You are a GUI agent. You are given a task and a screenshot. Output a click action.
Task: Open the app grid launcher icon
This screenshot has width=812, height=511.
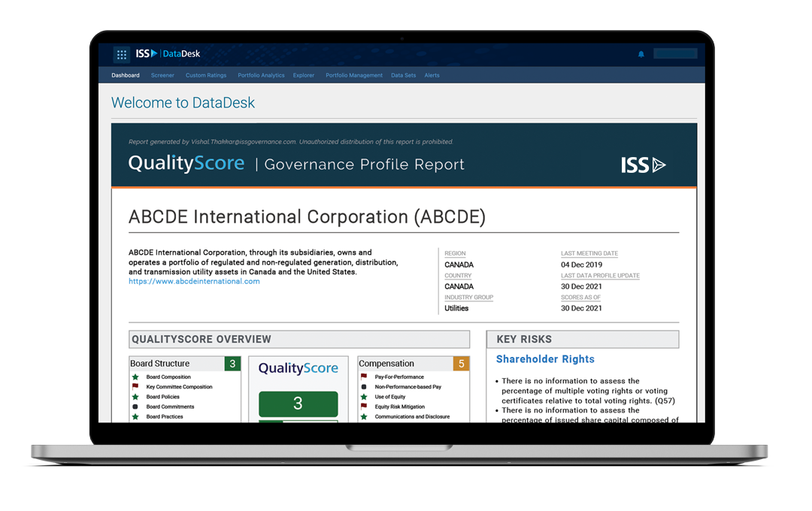(x=122, y=54)
